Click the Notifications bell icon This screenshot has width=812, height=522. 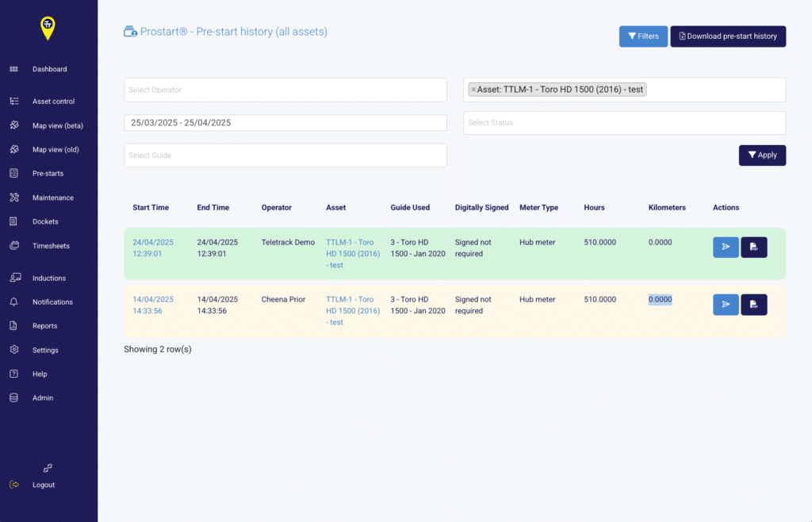(14, 302)
